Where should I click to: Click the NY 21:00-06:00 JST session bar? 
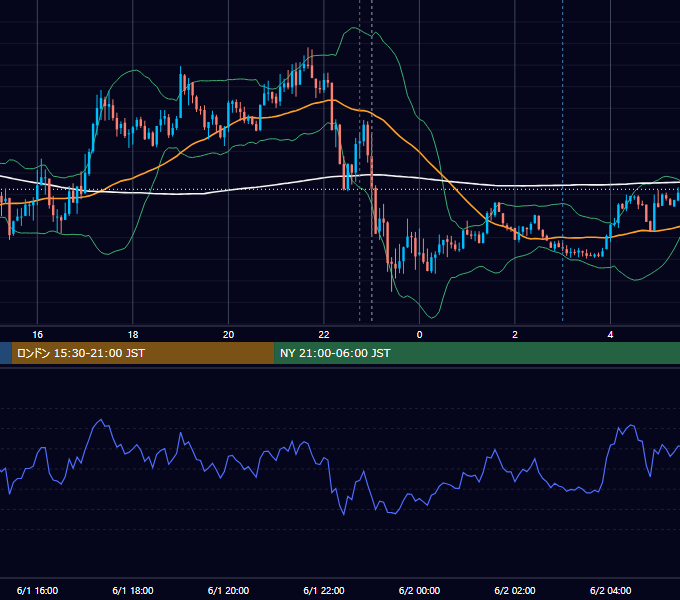(477, 353)
